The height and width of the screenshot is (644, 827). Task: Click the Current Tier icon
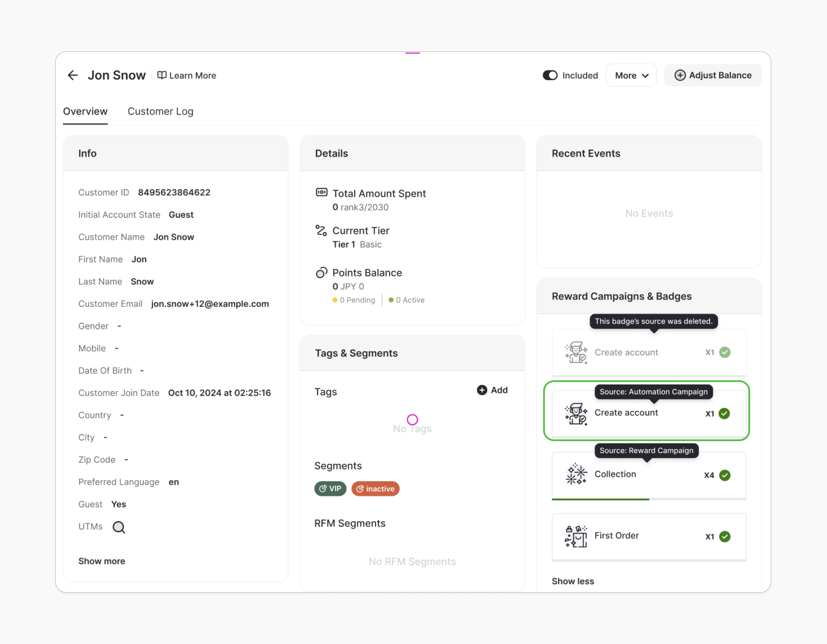[321, 230]
